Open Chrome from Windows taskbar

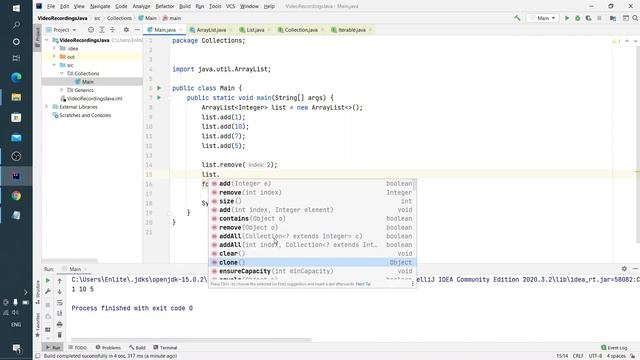pos(16,196)
